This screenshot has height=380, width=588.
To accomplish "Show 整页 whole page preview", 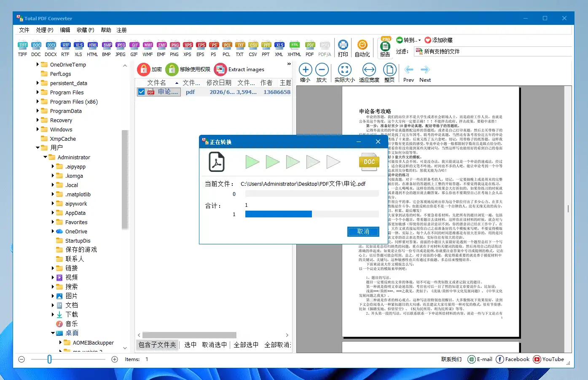I will 389,73.
